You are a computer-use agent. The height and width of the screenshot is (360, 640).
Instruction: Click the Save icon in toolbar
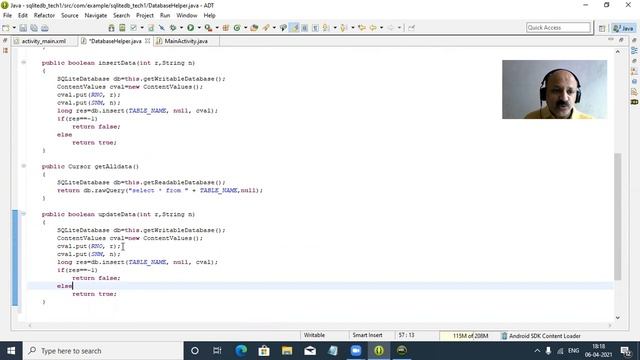coord(23,28)
